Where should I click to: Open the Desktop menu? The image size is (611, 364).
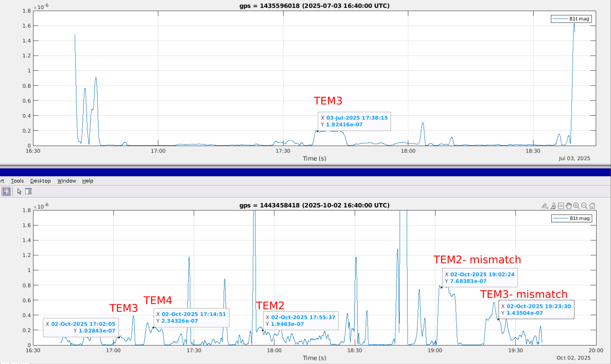pos(40,181)
